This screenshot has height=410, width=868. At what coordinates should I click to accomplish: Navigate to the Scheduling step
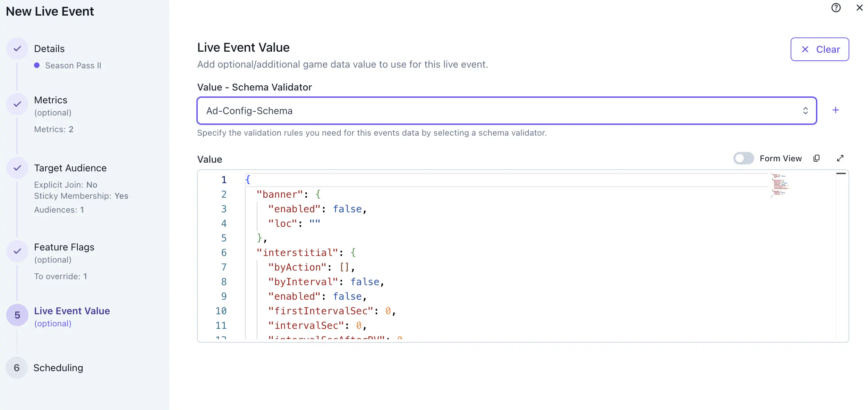(x=58, y=368)
